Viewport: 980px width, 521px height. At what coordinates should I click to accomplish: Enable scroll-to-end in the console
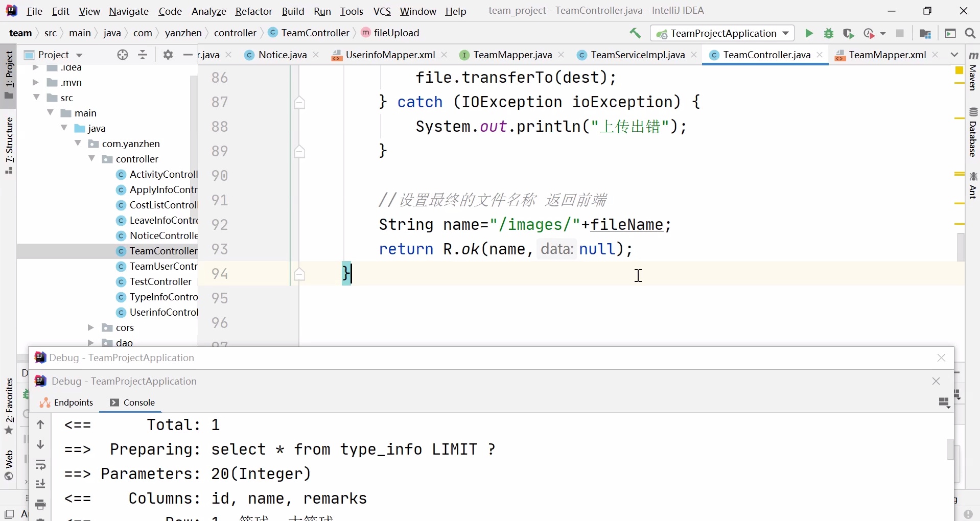(x=41, y=484)
